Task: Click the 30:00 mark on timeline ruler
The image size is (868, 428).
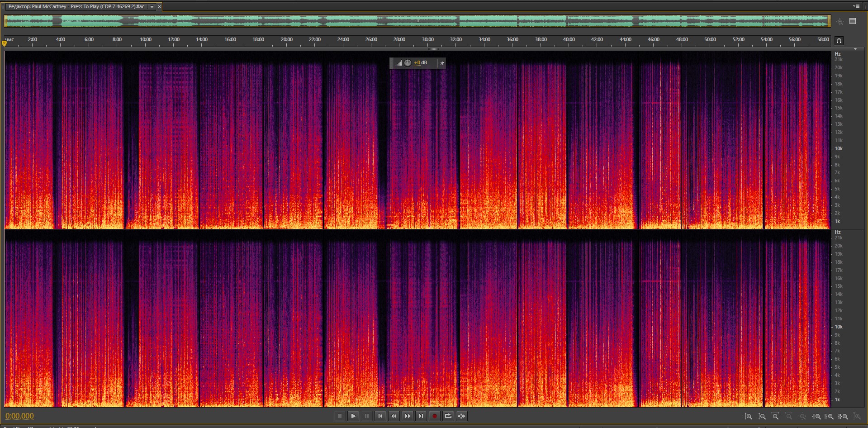Action: pos(427,40)
